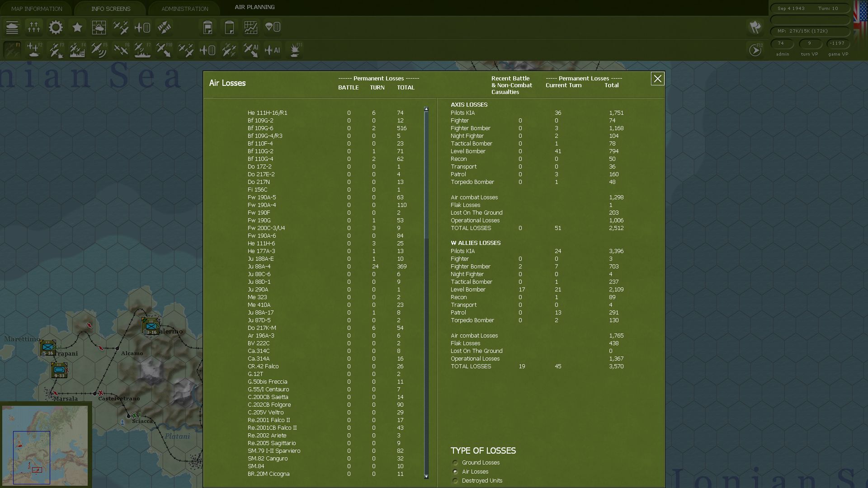Image resolution: width=868 pixels, height=488 pixels.
Task: Click the F12 end turn arrow
Action: point(755,50)
